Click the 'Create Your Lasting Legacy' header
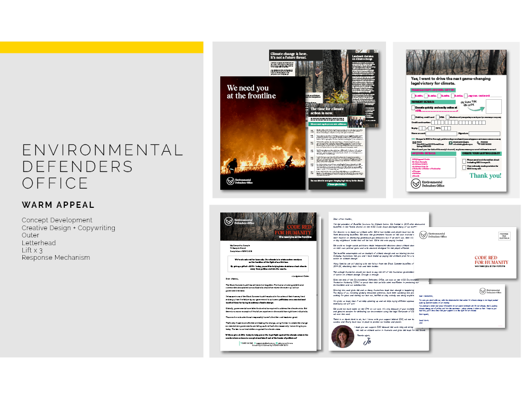 tap(481, 153)
